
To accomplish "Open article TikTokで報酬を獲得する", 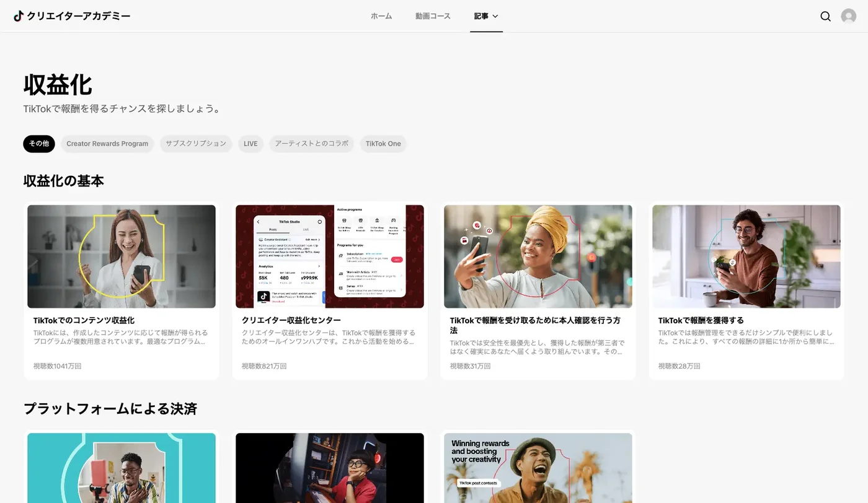I will pyautogui.click(x=701, y=320).
